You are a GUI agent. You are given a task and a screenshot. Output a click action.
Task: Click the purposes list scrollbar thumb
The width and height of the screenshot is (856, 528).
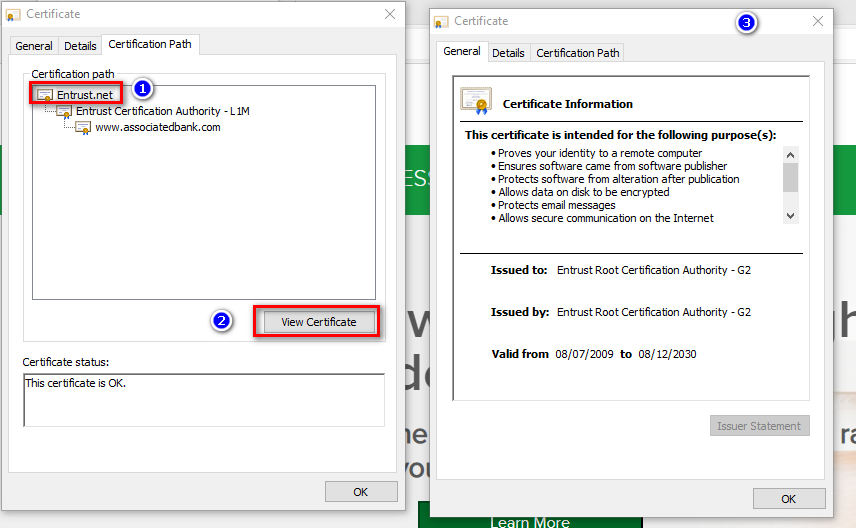[x=790, y=178]
